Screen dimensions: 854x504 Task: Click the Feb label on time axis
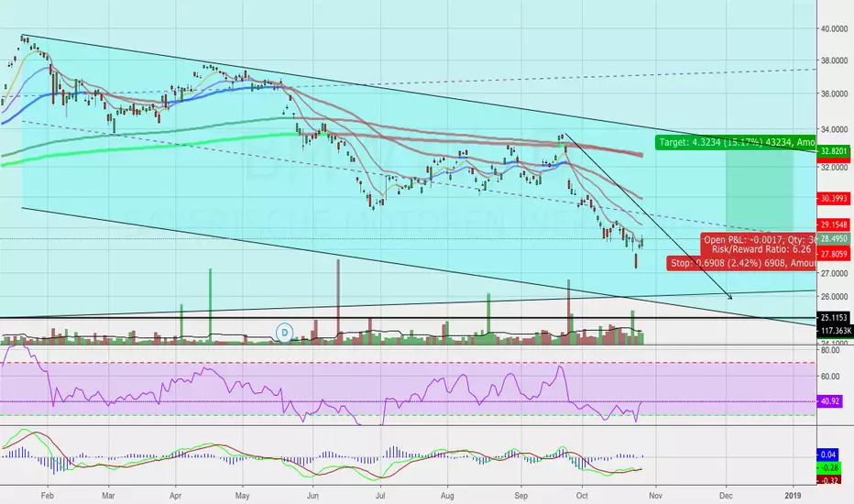(x=48, y=496)
